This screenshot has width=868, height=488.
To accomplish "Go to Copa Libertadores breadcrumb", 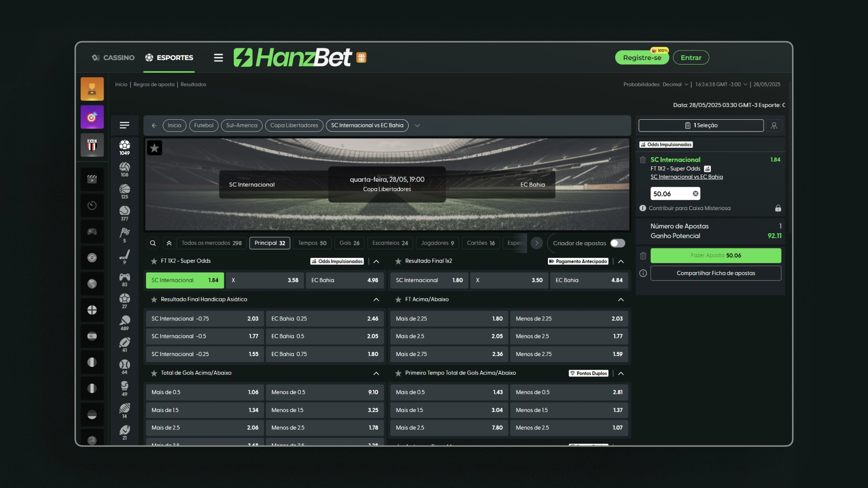I will (294, 126).
